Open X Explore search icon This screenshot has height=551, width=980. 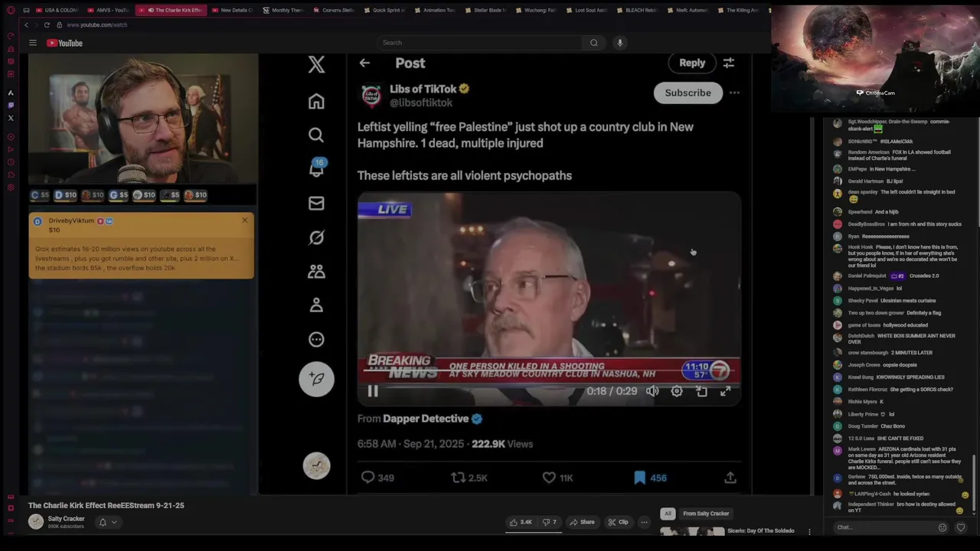tap(316, 135)
